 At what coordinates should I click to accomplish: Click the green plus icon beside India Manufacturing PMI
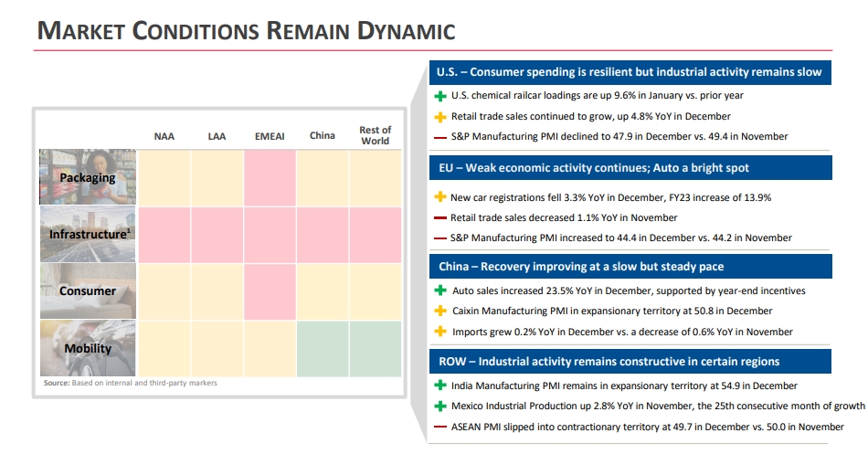tap(440, 385)
